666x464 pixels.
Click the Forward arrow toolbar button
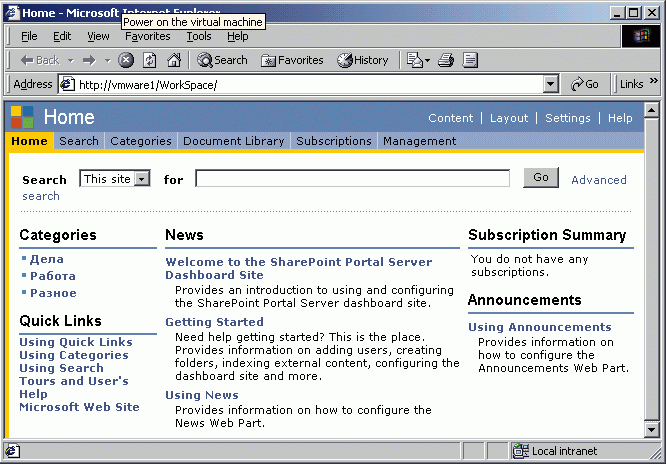pos(89,60)
